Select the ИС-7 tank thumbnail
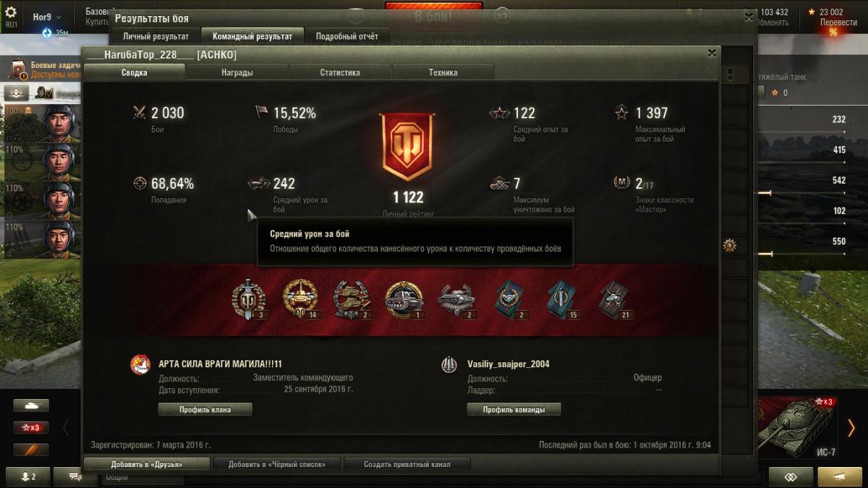This screenshot has width=868, height=488. pyautogui.click(x=799, y=427)
